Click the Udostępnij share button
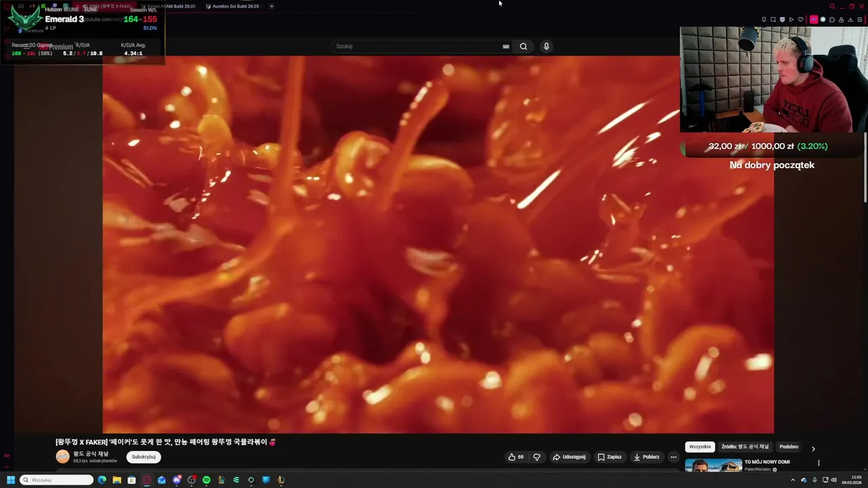The height and width of the screenshot is (488, 868). [569, 457]
